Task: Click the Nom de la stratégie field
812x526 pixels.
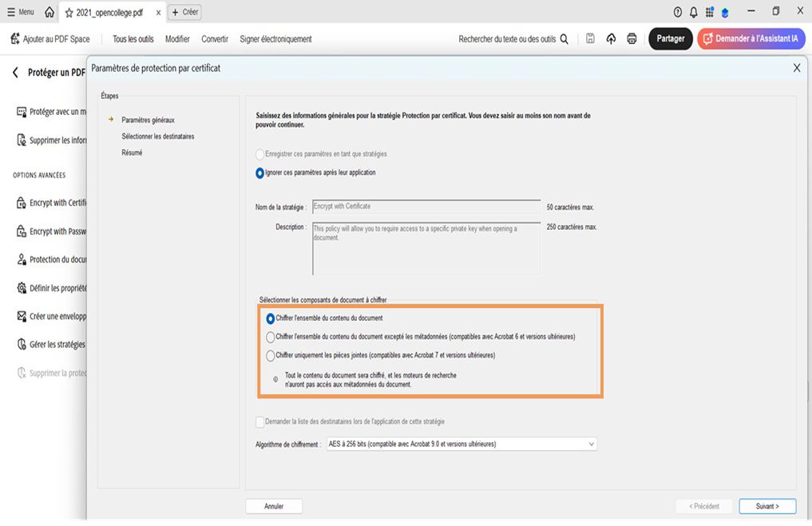Action: [x=426, y=207]
